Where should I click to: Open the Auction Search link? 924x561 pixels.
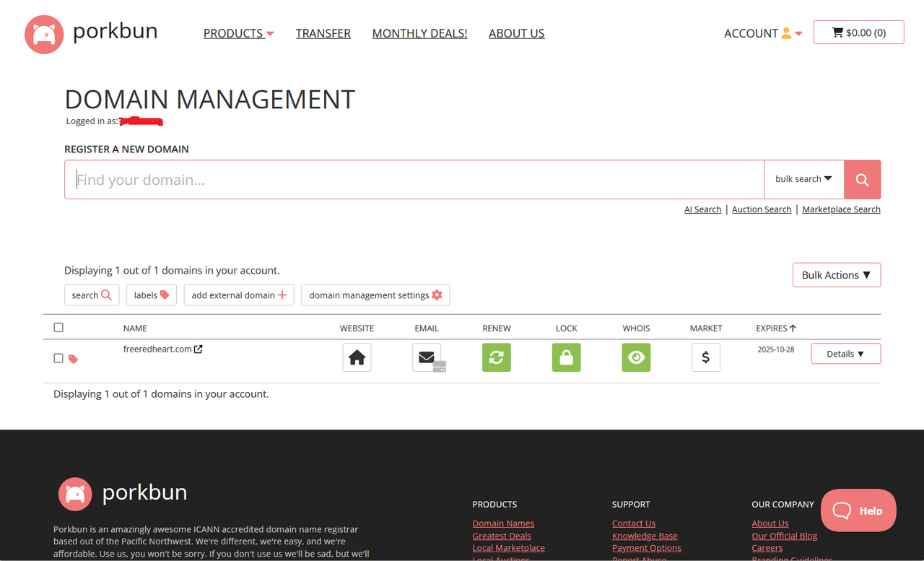click(x=762, y=209)
